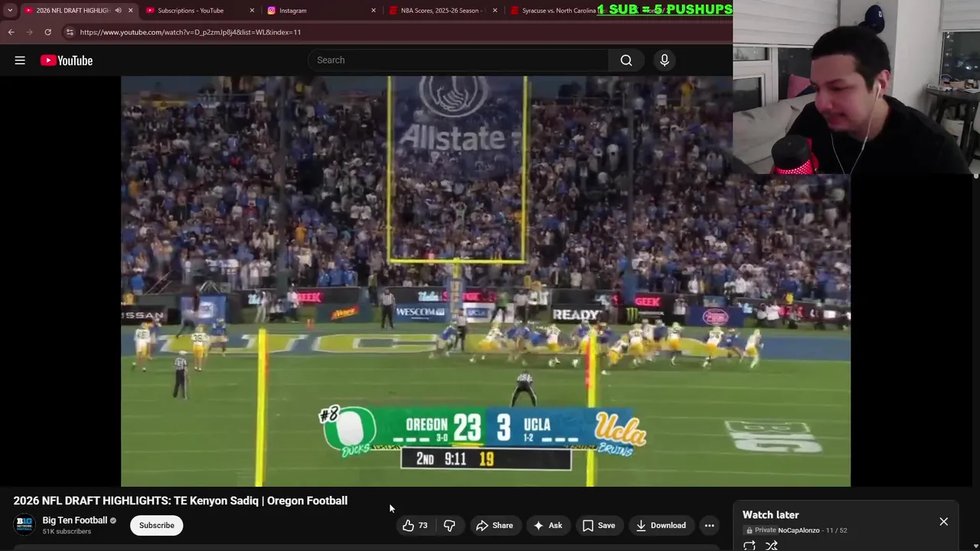Open the Ask AI button
Image resolution: width=980 pixels, height=551 pixels.
point(548,526)
